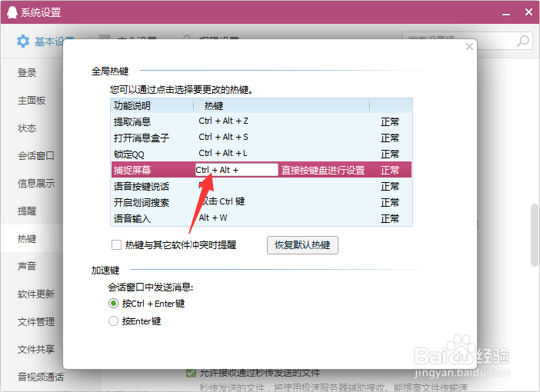Open the 状态 settings section

pyautogui.click(x=27, y=128)
